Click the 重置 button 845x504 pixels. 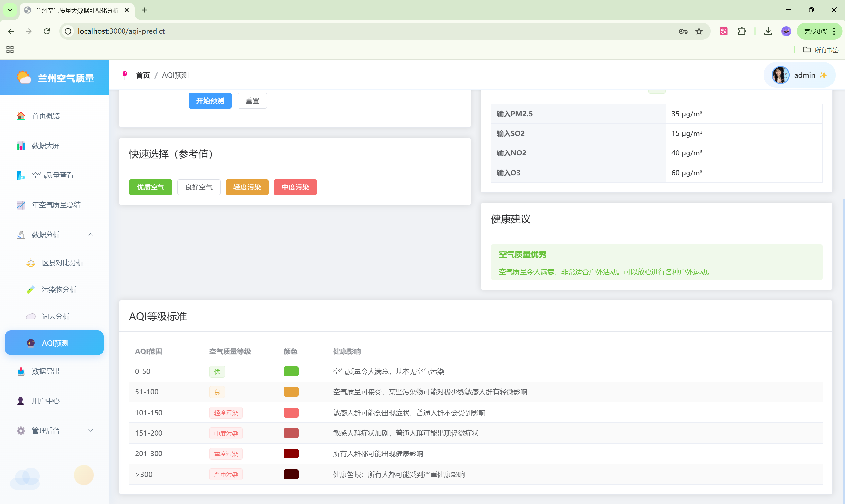pos(252,101)
